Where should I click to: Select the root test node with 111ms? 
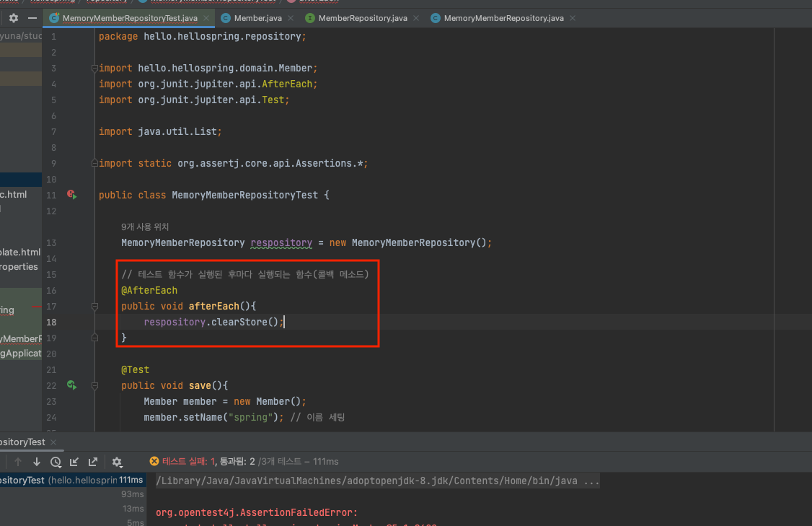(x=73, y=481)
